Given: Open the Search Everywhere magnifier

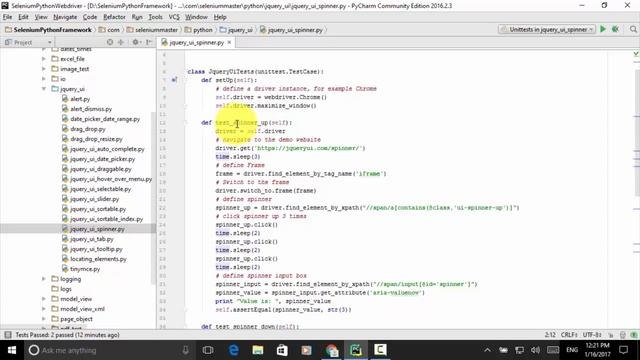Looking at the screenshot, I should [x=633, y=29].
